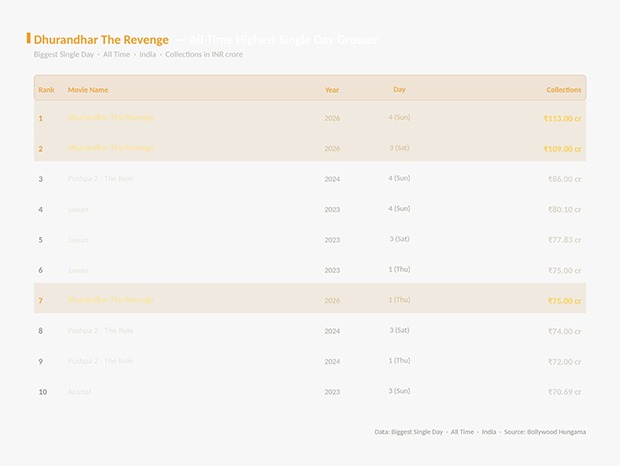Image resolution: width=620 pixels, height=466 pixels.
Task: Click the ₹86.00 cr collections value
Action: [x=564, y=179]
